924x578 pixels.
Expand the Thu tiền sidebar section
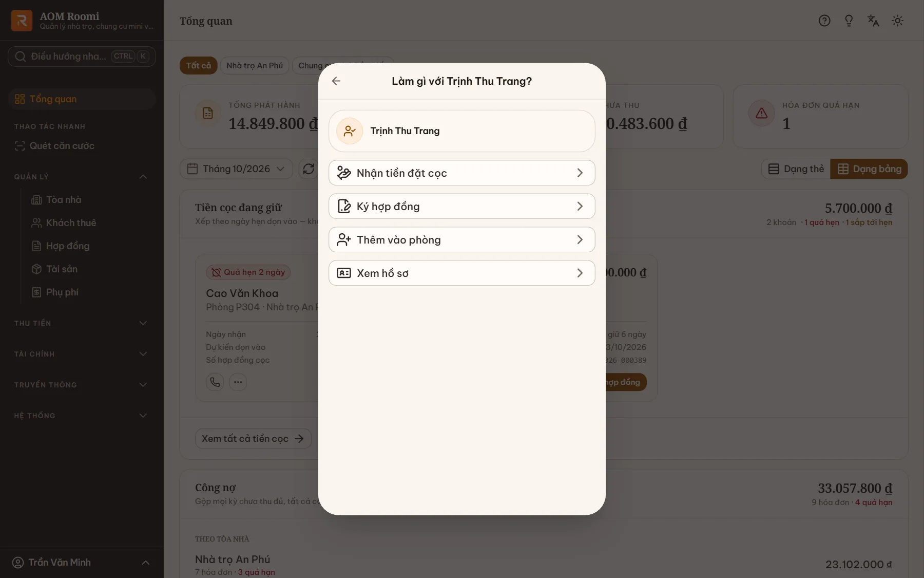point(81,323)
